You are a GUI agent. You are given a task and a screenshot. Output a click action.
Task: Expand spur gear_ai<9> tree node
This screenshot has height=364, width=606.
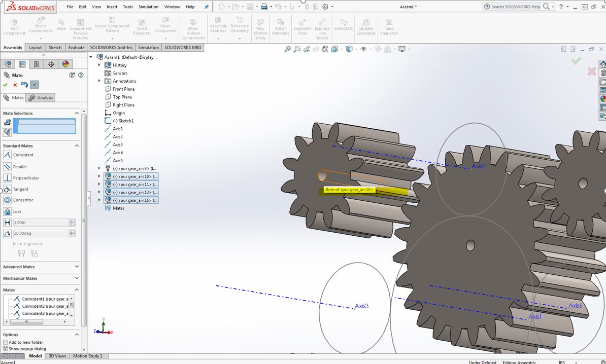(x=99, y=168)
